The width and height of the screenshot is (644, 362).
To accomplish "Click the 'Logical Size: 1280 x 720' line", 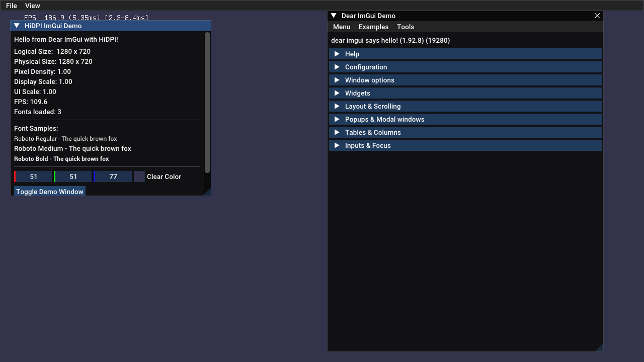I will point(52,51).
